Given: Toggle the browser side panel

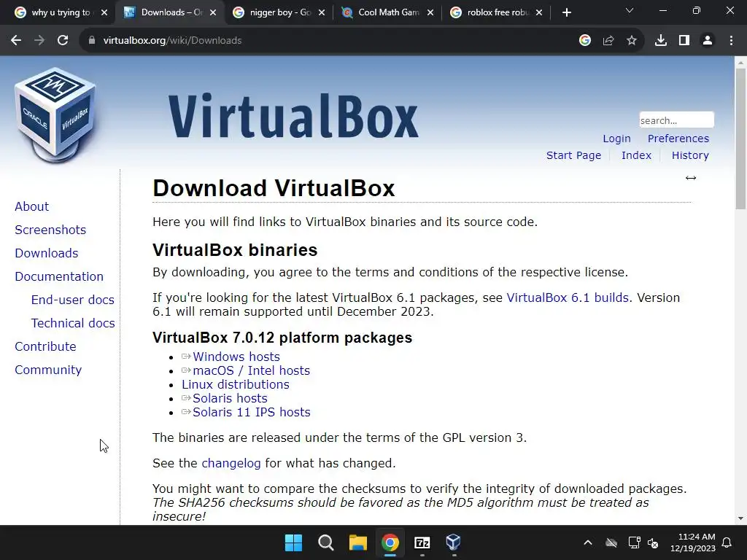Looking at the screenshot, I should coord(684,41).
